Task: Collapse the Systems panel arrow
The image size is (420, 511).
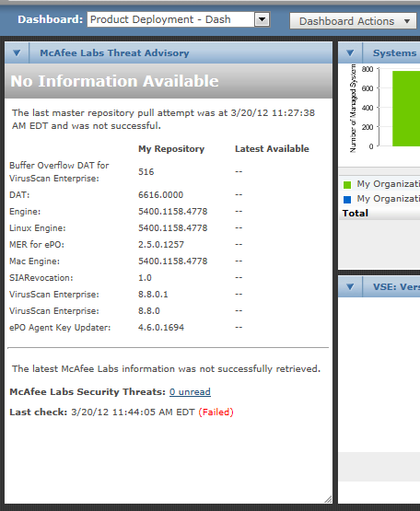Action: click(350, 52)
